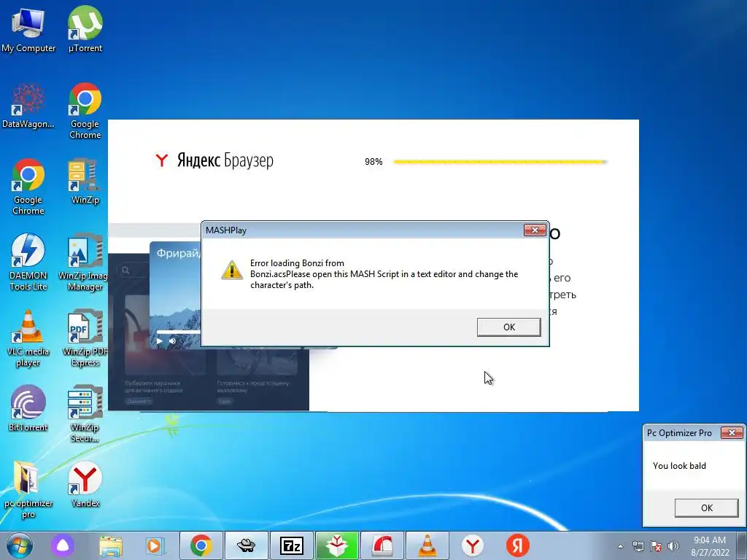
Task: Select the WinZip Image Manager shortcut
Action: click(84, 262)
